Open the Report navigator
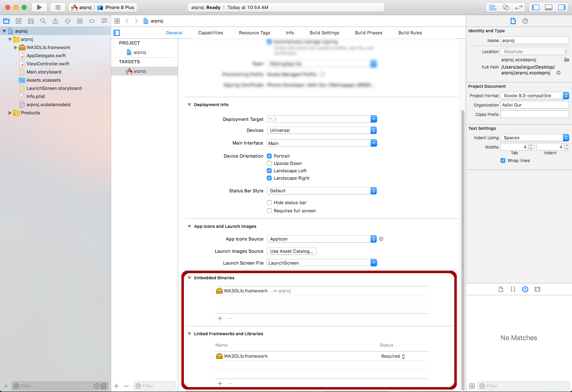 [x=104, y=21]
